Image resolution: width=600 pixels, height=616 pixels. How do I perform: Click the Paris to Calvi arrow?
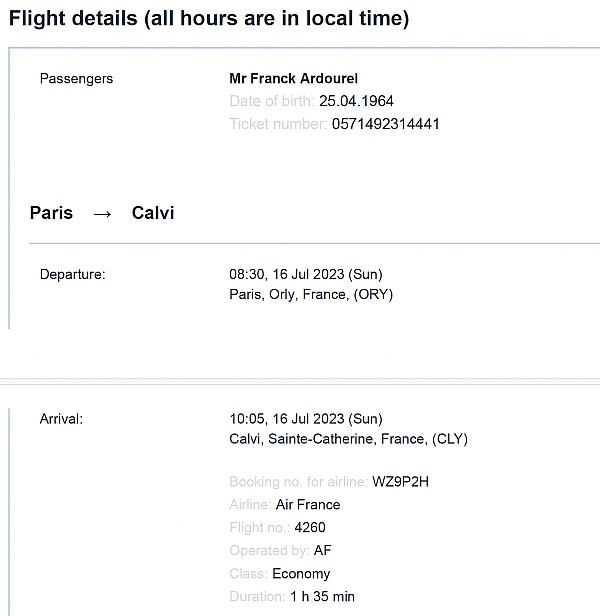click(x=103, y=214)
